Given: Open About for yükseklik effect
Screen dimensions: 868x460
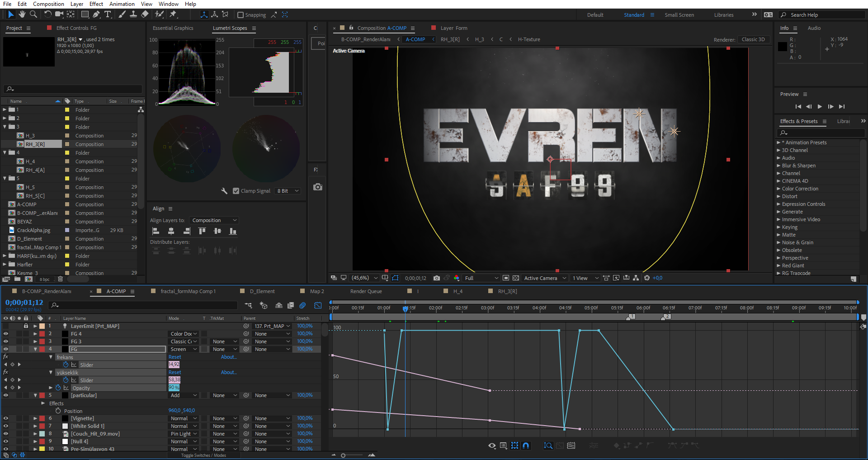Looking at the screenshot, I should coord(229,373).
